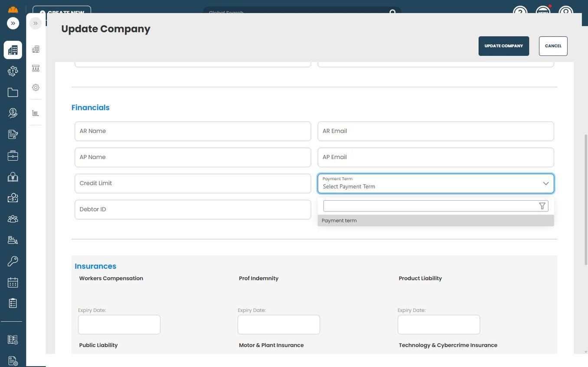The width and height of the screenshot is (588, 367).
Task: Click the key icon in the sidebar
Action: click(x=13, y=261)
